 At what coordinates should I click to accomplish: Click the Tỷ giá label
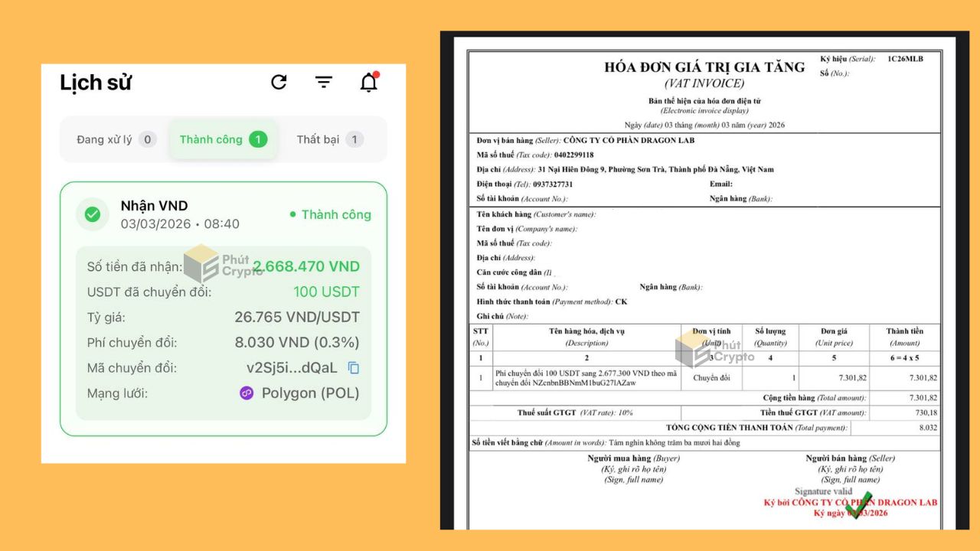tap(106, 317)
